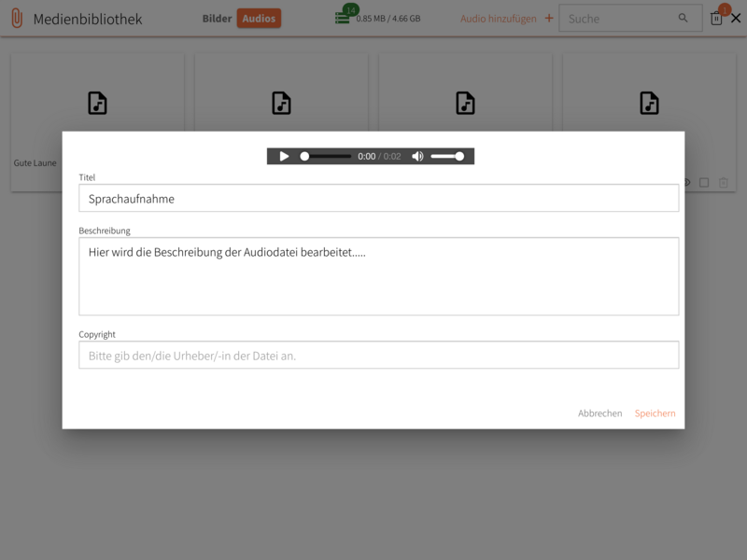Click the Audio hinzufügen link
This screenshot has height=560, width=747.
tap(499, 19)
